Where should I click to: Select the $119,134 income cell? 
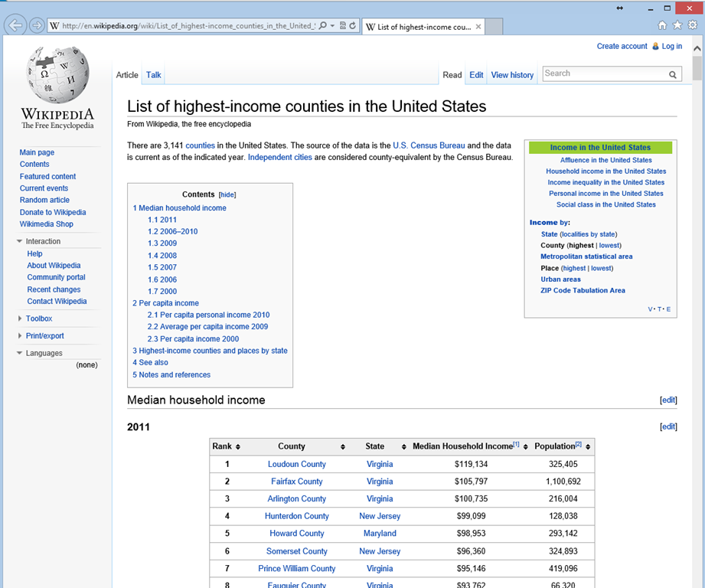coord(471,465)
